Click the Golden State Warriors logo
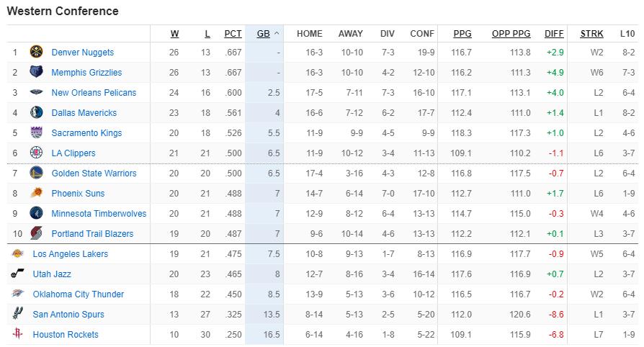644x347 pixels. click(37, 173)
